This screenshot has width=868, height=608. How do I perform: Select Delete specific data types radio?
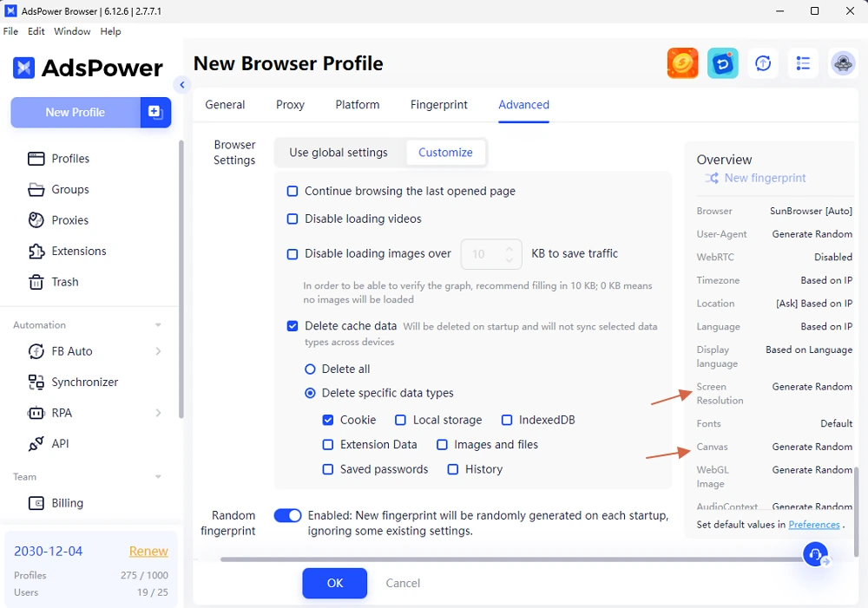click(310, 393)
